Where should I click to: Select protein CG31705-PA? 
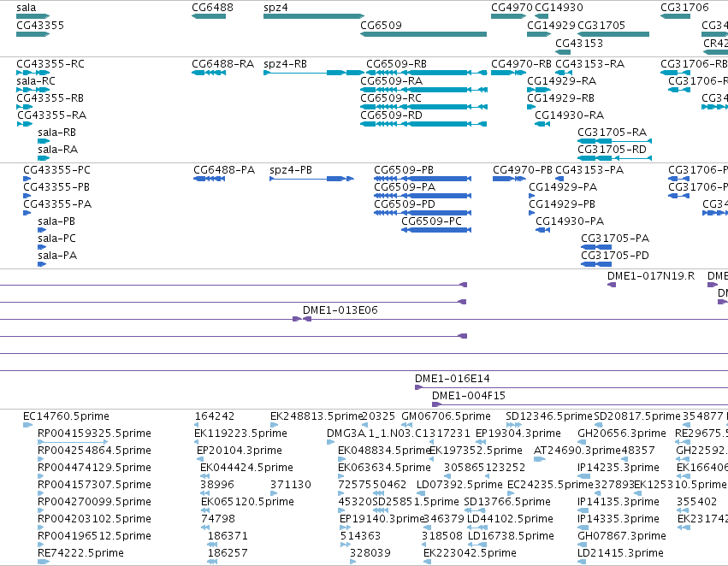coord(596,247)
